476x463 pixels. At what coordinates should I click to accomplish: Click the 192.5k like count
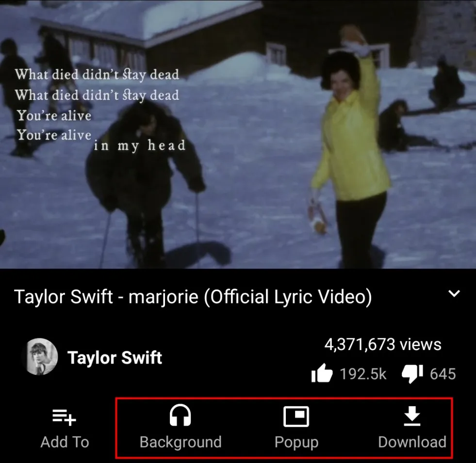(x=363, y=374)
